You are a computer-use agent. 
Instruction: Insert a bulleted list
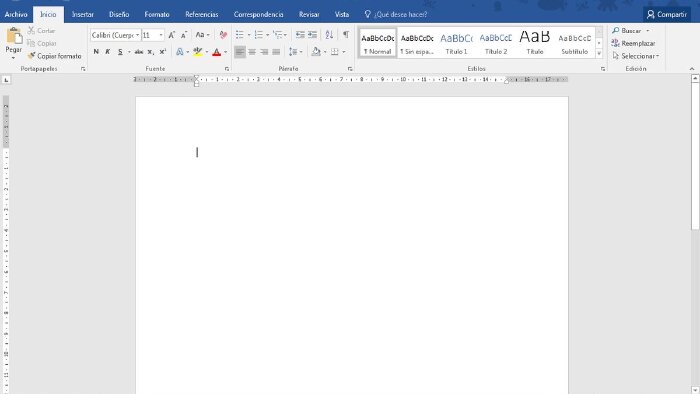pyautogui.click(x=240, y=35)
